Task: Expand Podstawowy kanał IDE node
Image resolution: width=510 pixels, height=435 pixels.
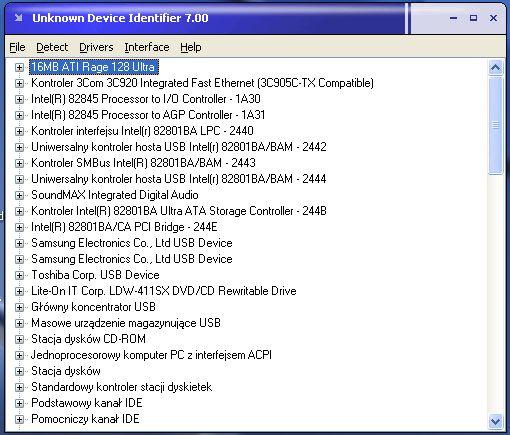Action: tap(19, 403)
